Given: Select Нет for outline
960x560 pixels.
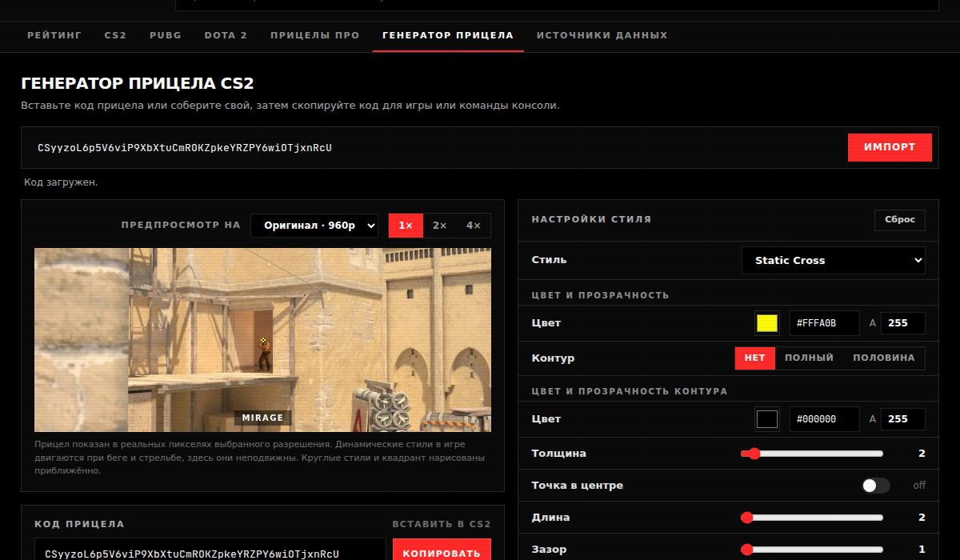Looking at the screenshot, I should point(755,358).
